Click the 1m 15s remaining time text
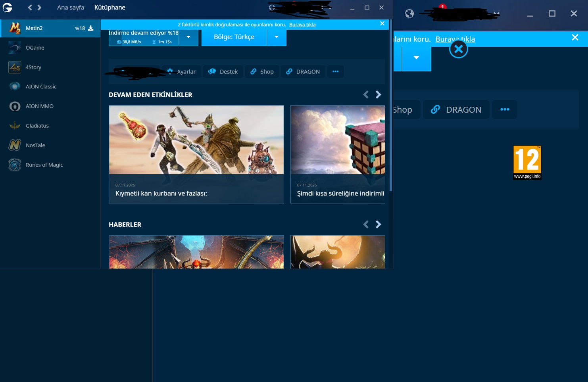 [165, 42]
